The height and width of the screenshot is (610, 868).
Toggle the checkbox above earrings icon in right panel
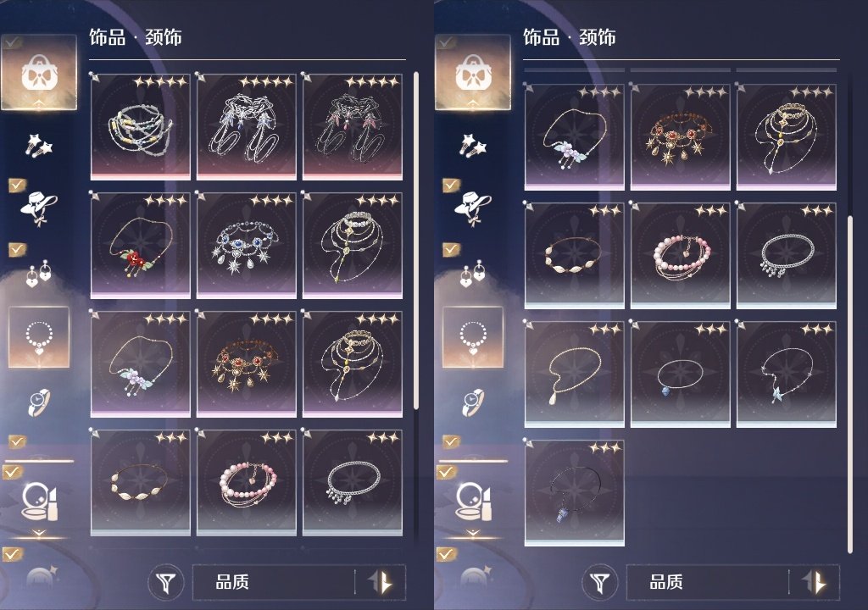pos(451,249)
